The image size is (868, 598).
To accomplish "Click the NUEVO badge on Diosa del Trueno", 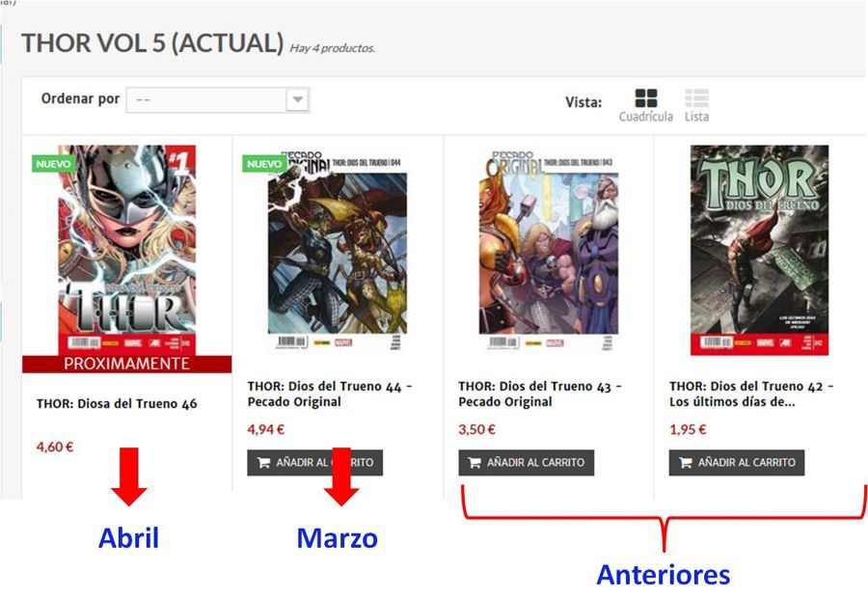I will [53, 164].
